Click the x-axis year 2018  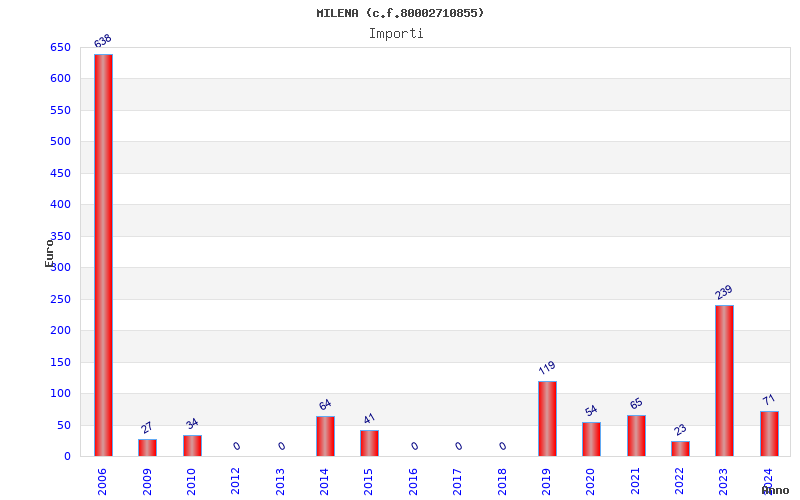tap(502, 482)
